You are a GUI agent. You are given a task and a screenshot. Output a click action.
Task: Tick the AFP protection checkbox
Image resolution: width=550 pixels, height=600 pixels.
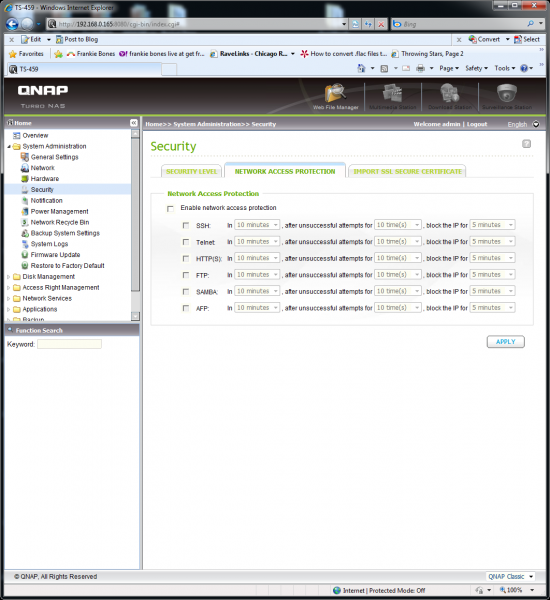point(186,308)
